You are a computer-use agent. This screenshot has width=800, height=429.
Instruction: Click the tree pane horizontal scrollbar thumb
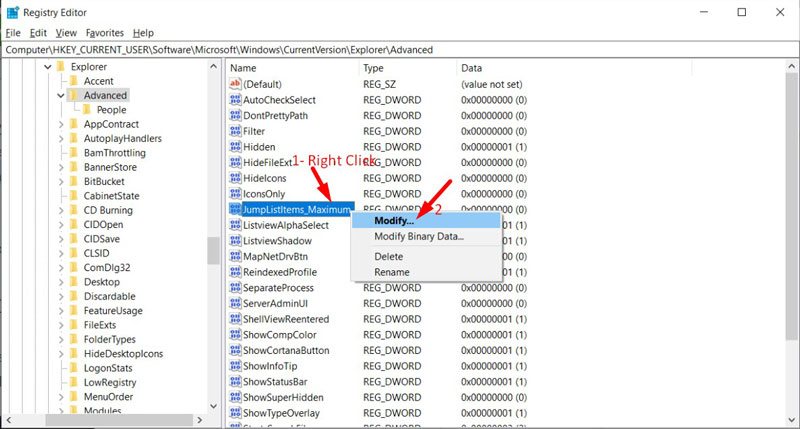tap(119, 420)
